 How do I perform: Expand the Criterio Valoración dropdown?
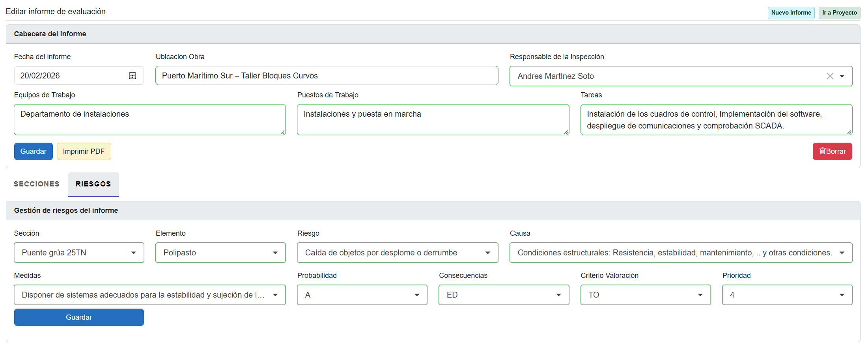coord(645,295)
